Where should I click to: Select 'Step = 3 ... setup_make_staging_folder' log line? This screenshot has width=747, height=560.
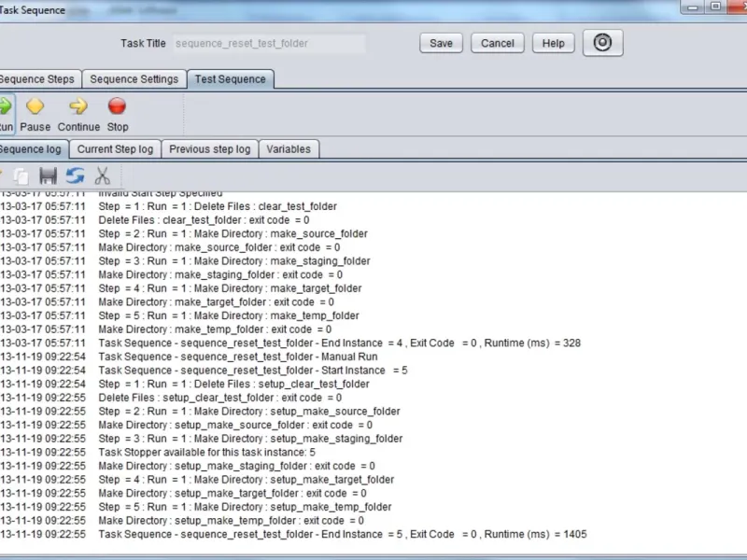click(250, 439)
